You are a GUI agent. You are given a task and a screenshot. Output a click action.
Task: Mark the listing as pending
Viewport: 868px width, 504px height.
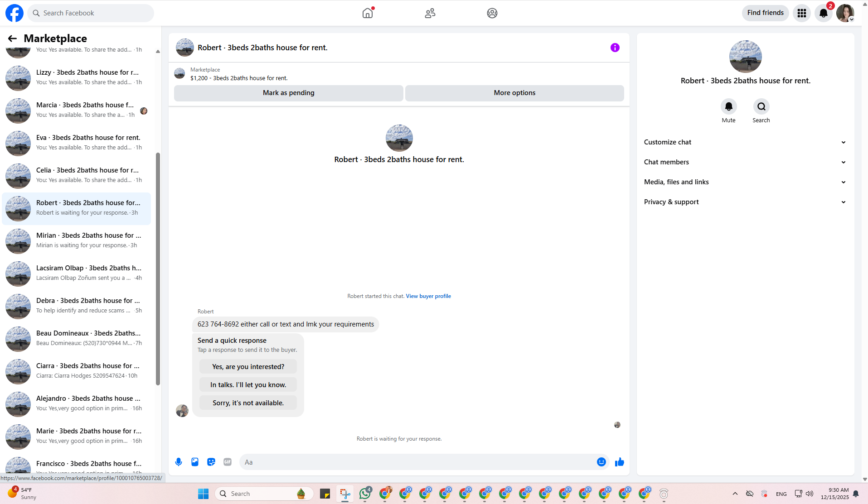point(289,93)
